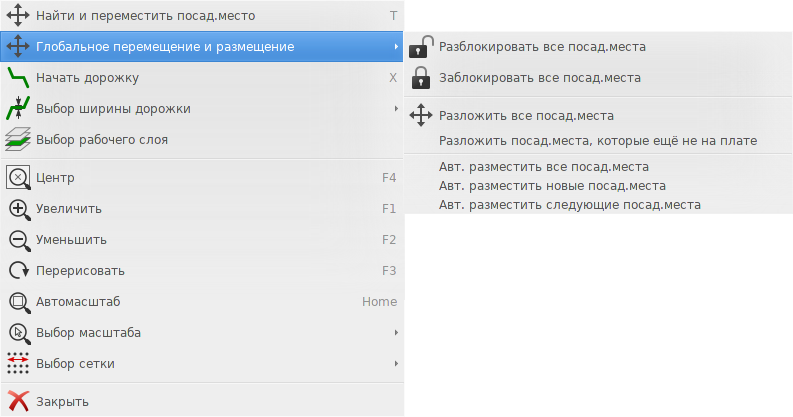
Task: Click the auto-zoom magnifier icon beside Автомасштаб
Action: tap(19, 302)
